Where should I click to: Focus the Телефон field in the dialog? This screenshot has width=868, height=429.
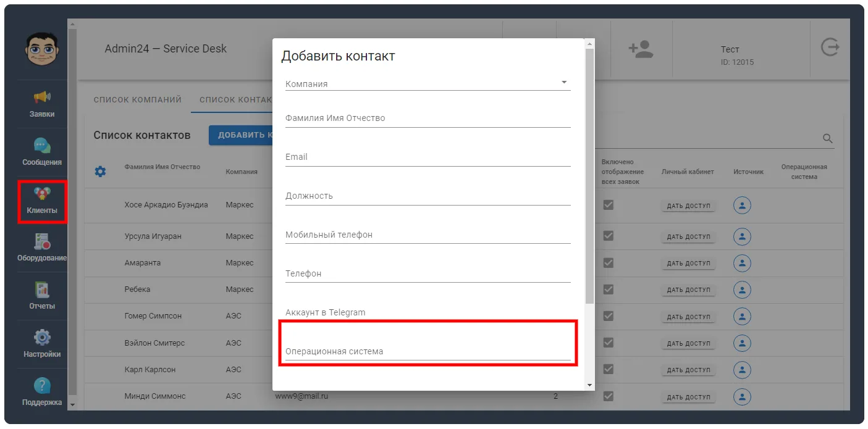pos(428,273)
